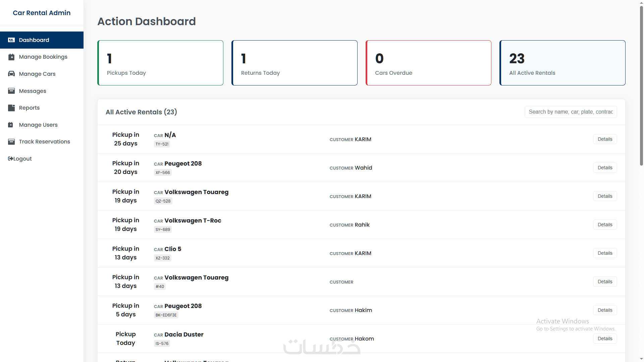644x362 pixels.
Task: Open the Cars Overdue card
Action: tap(428, 63)
